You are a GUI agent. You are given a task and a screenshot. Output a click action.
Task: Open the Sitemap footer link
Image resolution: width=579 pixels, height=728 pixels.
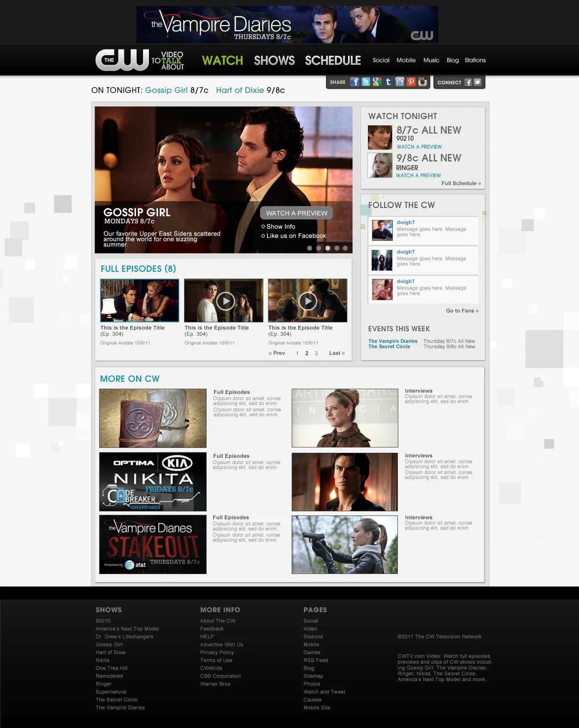click(313, 676)
